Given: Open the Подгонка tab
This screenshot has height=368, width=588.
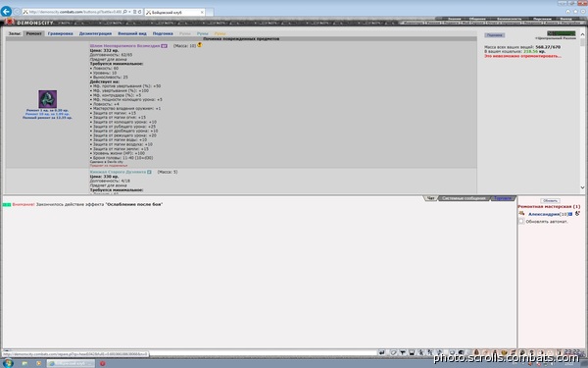Looking at the screenshot, I should pos(163,33).
